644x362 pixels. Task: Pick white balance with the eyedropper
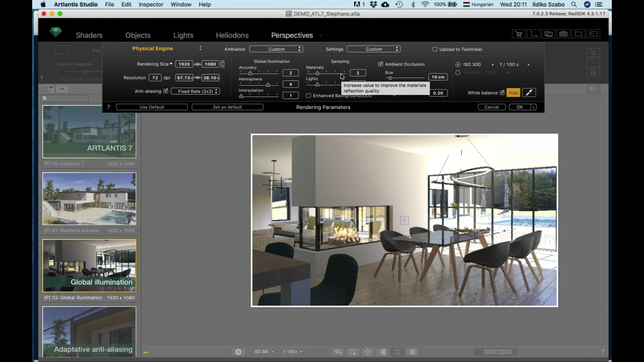[x=529, y=93]
